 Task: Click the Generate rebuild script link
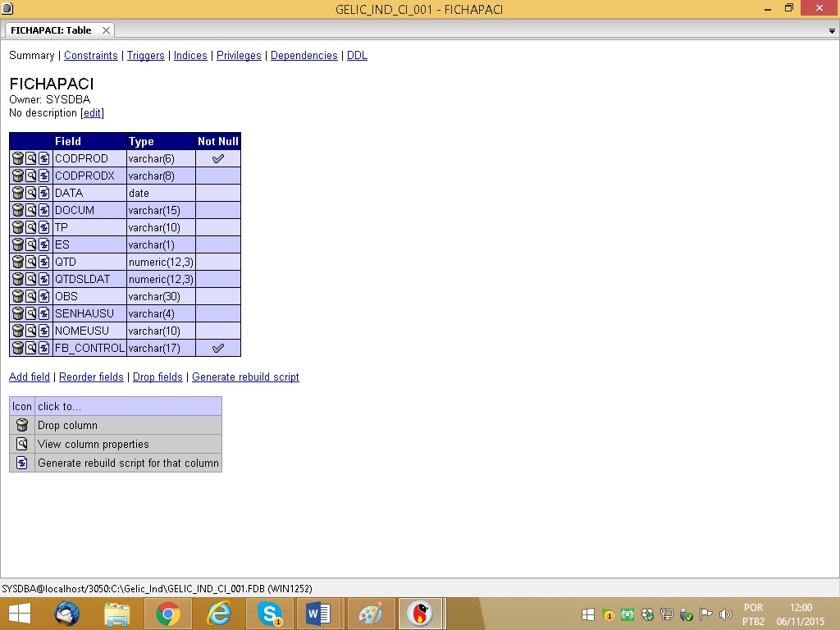click(x=245, y=377)
